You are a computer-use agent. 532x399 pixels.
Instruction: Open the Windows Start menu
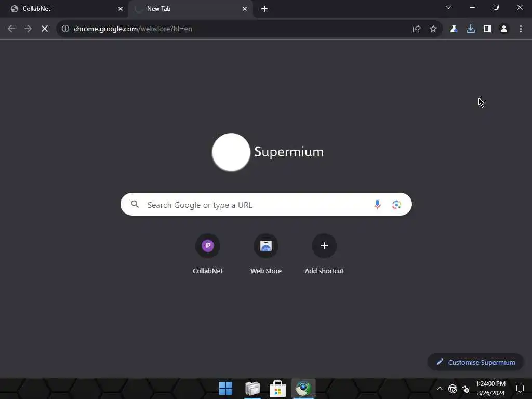(x=225, y=389)
